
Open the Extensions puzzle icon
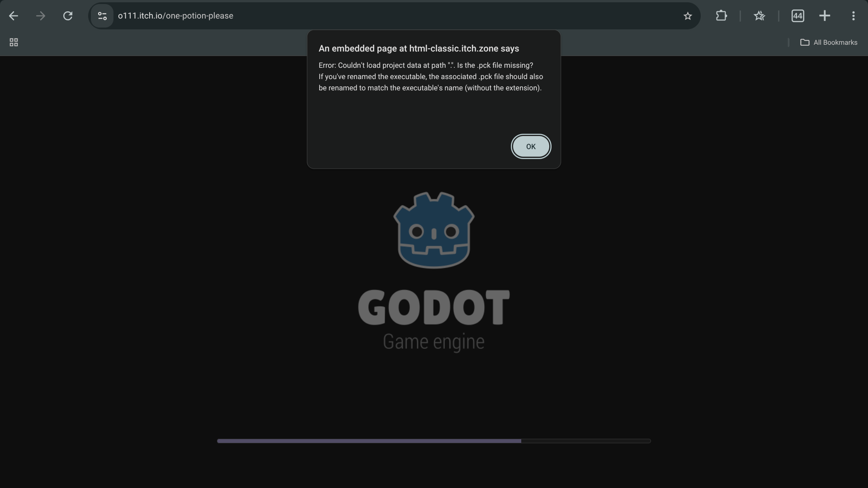pos(722,16)
